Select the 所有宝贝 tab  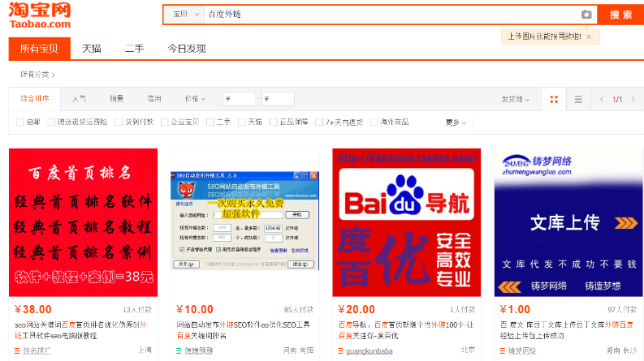tap(40, 49)
